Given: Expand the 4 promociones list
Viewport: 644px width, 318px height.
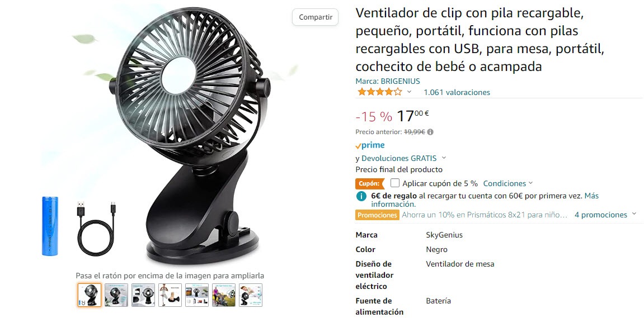Looking at the screenshot, I should click(605, 215).
